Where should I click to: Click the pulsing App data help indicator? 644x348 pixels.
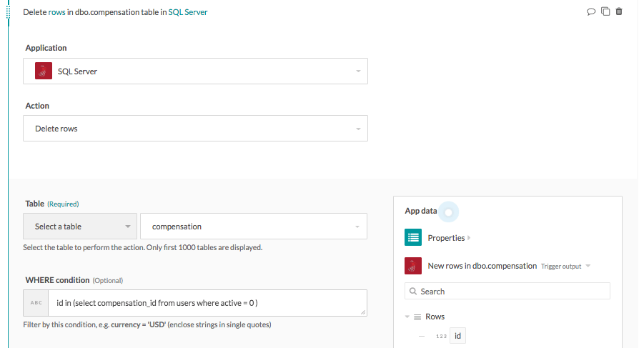448,212
